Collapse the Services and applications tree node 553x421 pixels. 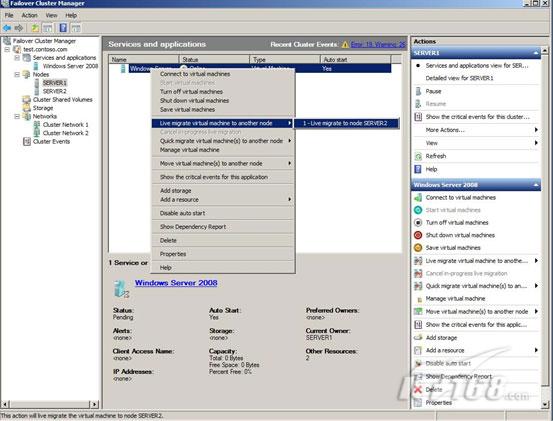click(17, 58)
